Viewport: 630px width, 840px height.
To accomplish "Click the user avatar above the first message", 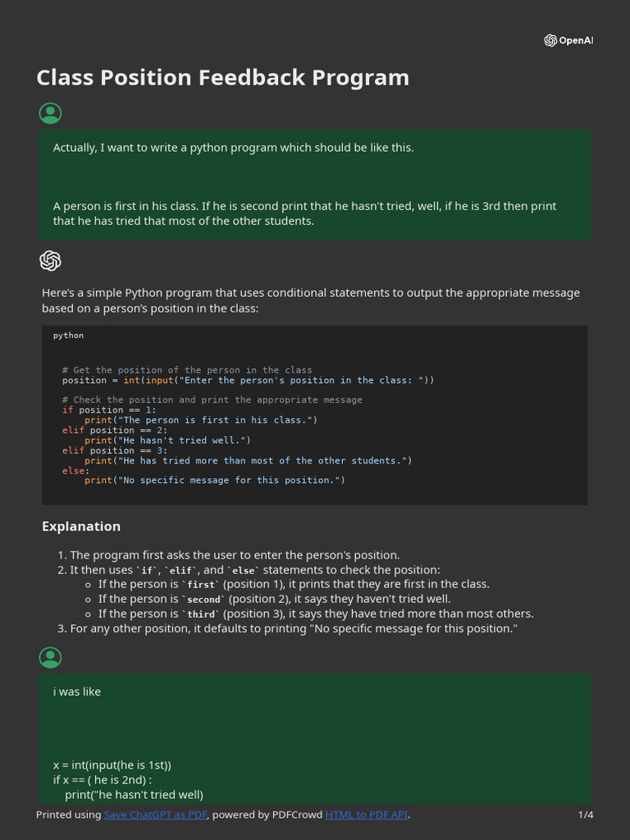I will 50,113.
